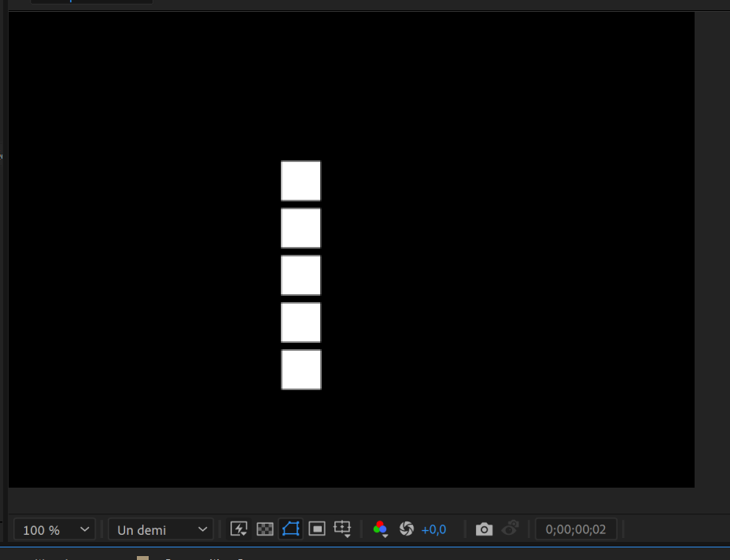Click the 0;00;00;02 timecode display
The height and width of the screenshot is (560, 730).
(x=576, y=529)
